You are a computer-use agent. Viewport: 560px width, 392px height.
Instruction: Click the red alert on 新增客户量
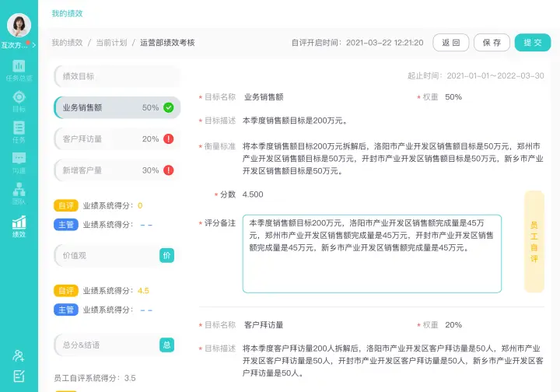169,170
